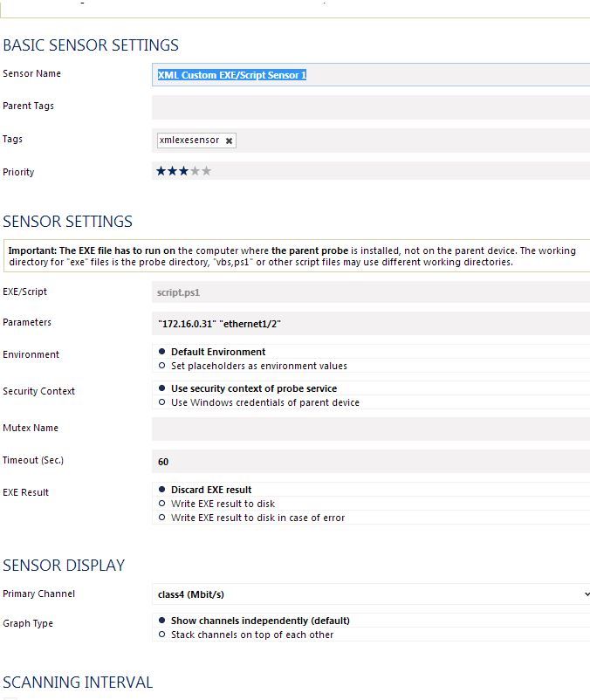Set priority to three stars
Viewport: 590px width, 700px height.
click(x=183, y=170)
